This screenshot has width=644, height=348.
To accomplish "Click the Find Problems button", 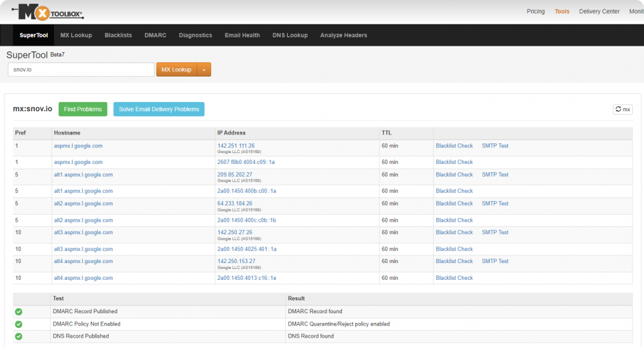I will point(83,109).
